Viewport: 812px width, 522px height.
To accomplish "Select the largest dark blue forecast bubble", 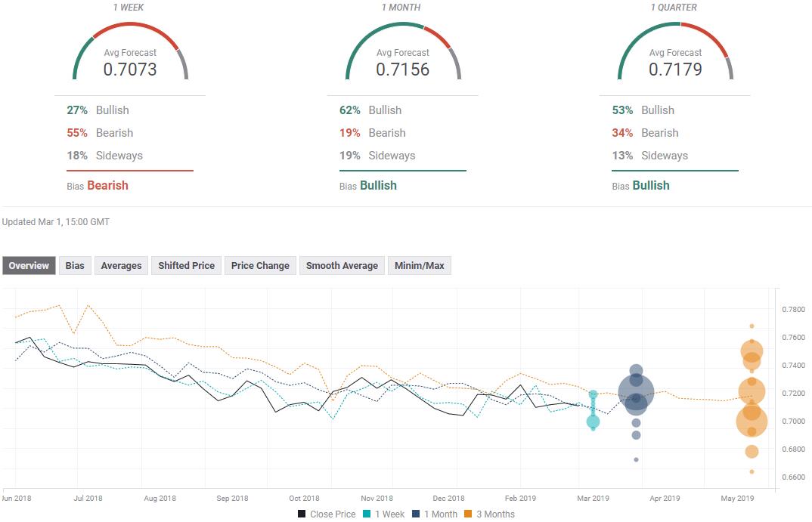I will (x=637, y=392).
